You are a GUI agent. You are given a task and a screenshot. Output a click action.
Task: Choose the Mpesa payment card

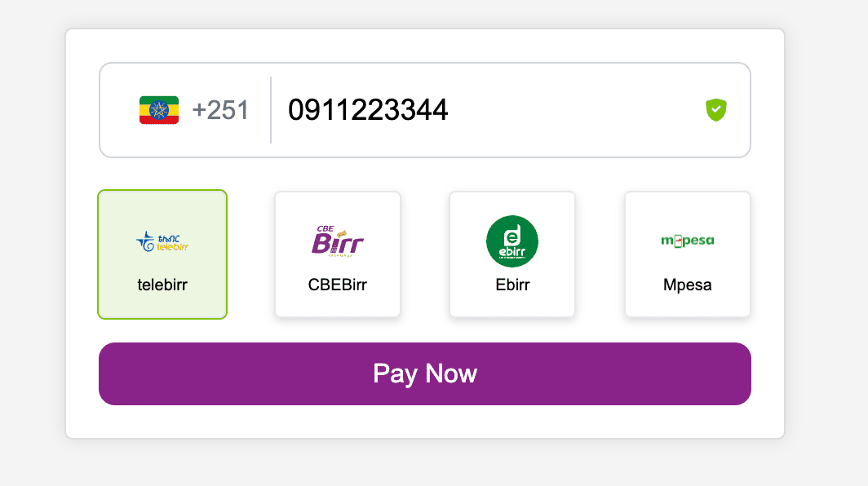(x=688, y=254)
